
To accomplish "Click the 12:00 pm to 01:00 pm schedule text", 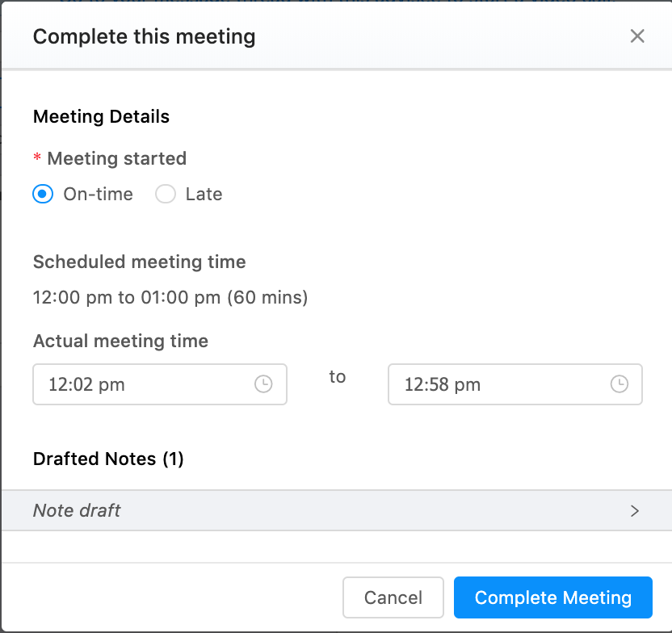I will coord(170,297).
